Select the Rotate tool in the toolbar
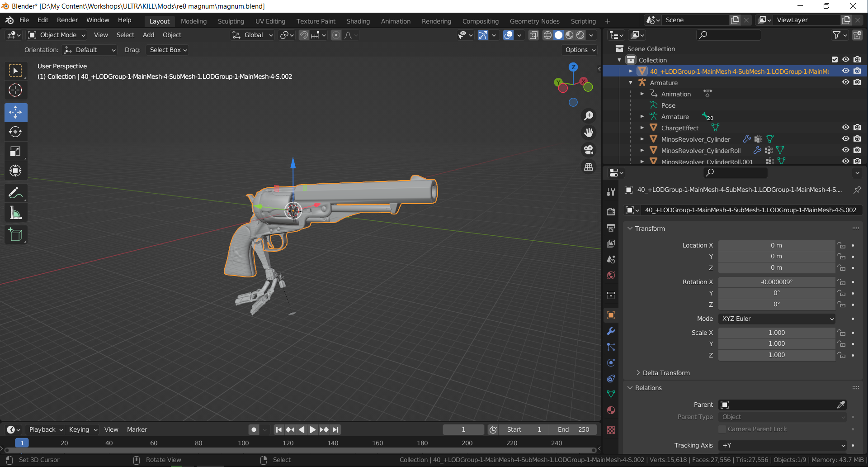 point(15,132)
